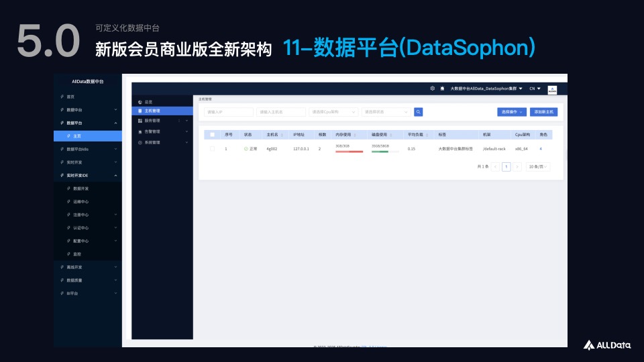The height and width of the screenshot is (362, 644).
Task: Open 服务管理 in the inner menu
Action: [x=162, y=121]
